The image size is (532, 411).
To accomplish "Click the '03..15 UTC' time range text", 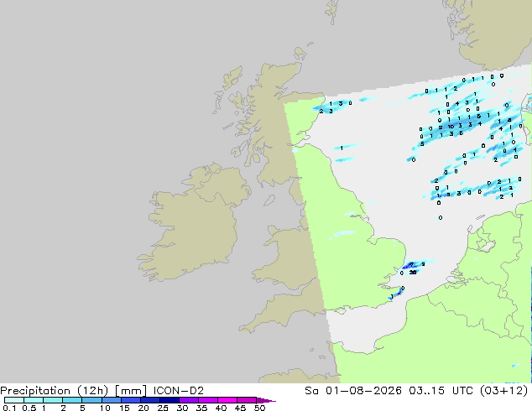I will coord(441,391).
